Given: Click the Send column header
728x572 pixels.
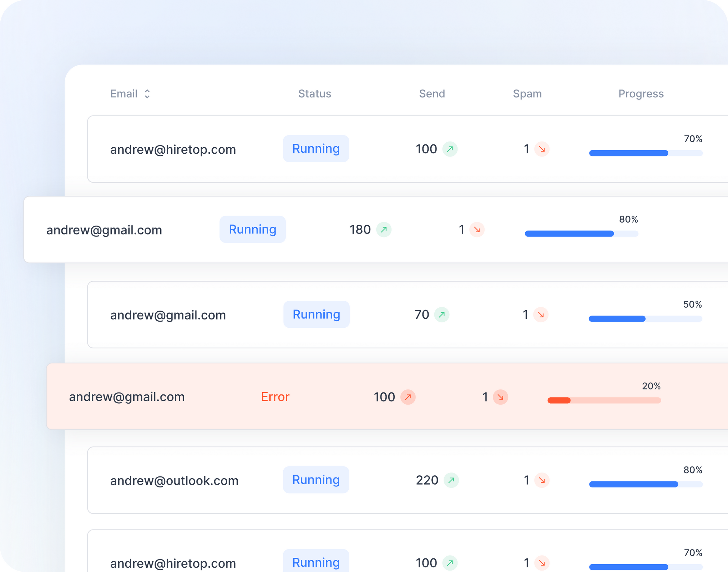Looking at the screenshot, I should pos(432,94).
